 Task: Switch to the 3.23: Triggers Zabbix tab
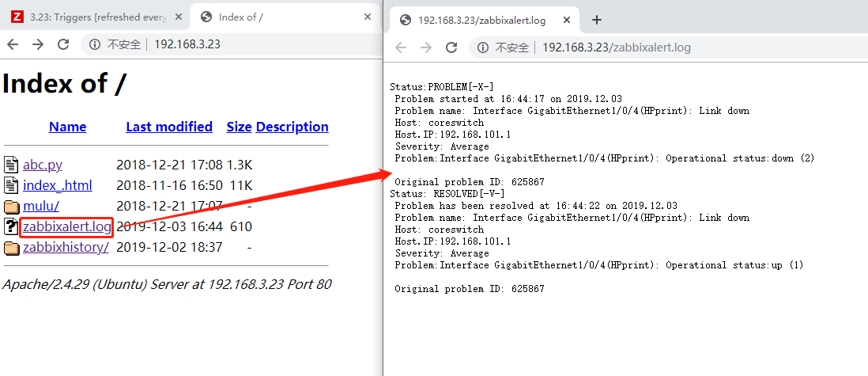(97, 17)
